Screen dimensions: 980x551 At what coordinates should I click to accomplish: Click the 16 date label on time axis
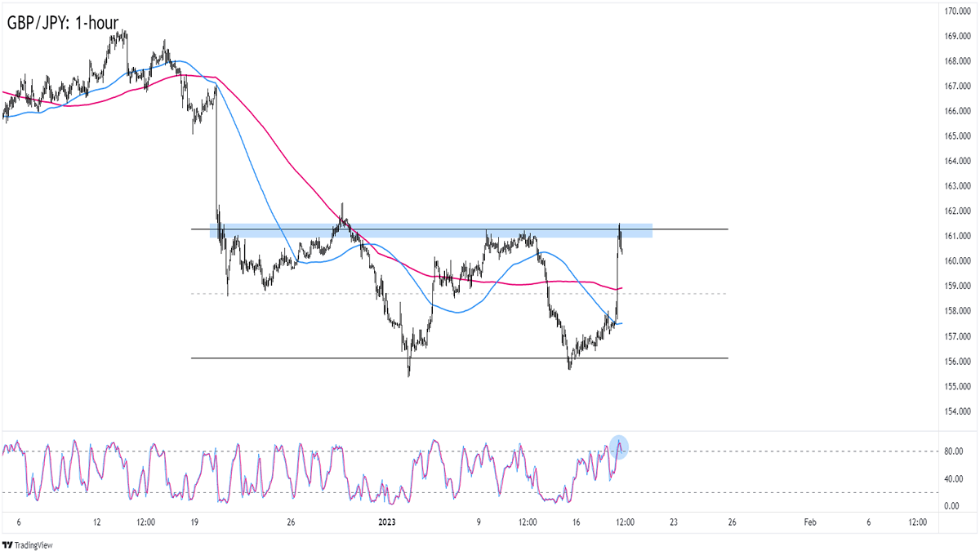tap(576, 522)
